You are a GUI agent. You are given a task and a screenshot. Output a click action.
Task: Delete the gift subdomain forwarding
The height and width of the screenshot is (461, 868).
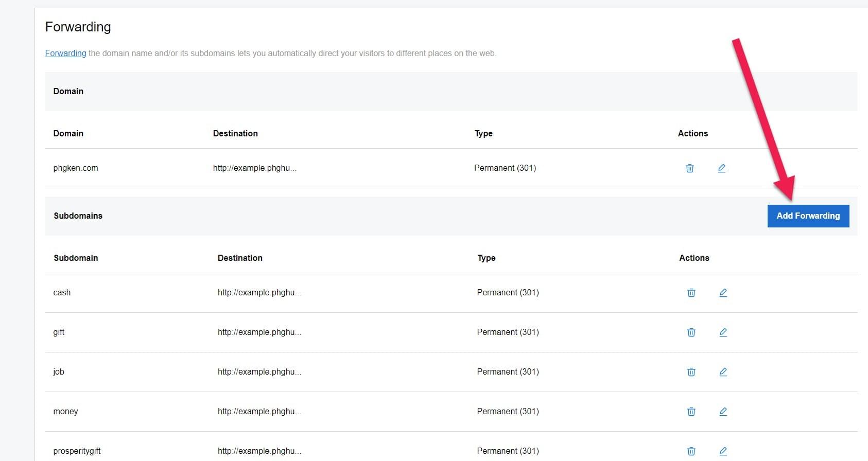tap(691, 332)
